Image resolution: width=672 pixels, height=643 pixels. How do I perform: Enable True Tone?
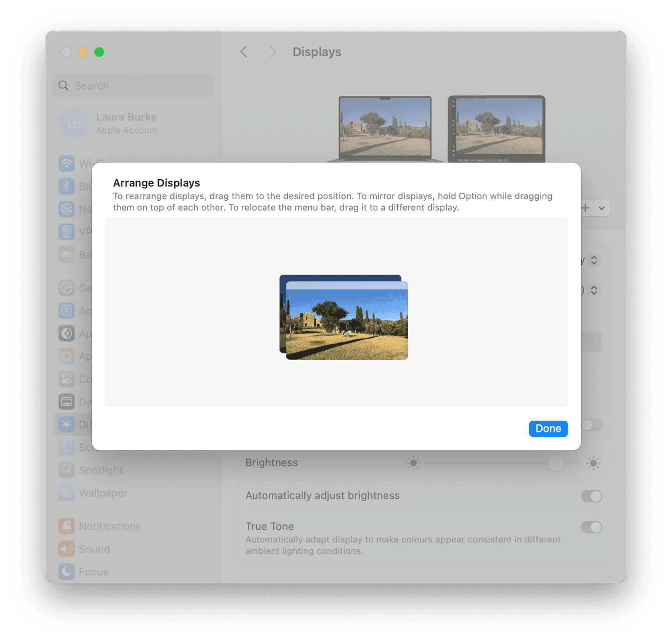(591, 527)
